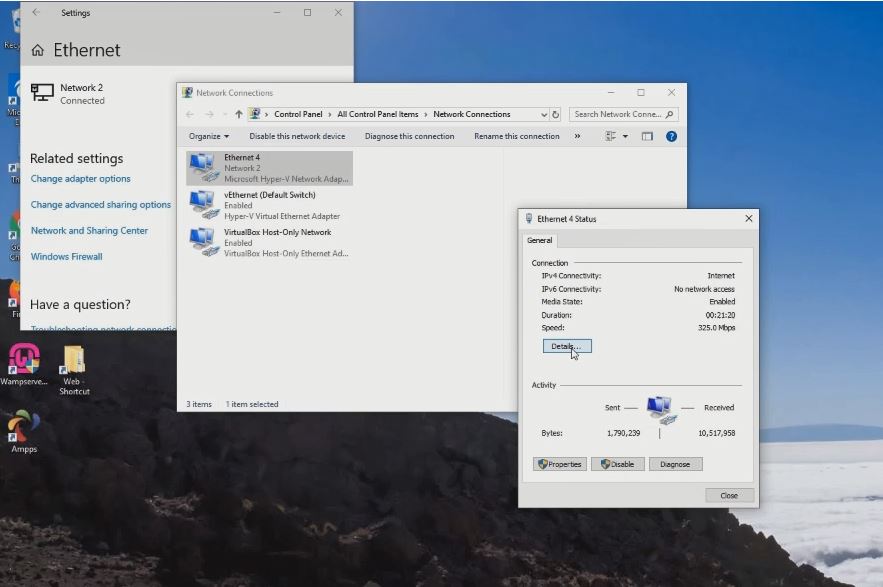Click the Settings home icon
The image size is (883, 587).
point(38,50)
